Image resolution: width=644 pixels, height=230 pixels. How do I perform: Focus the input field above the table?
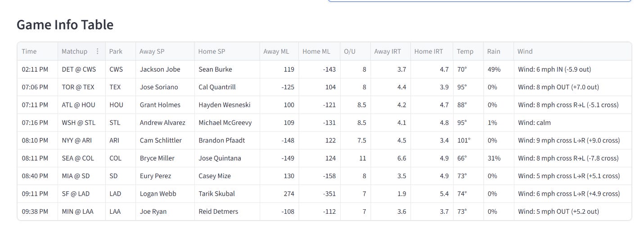(x=480, y=1)
